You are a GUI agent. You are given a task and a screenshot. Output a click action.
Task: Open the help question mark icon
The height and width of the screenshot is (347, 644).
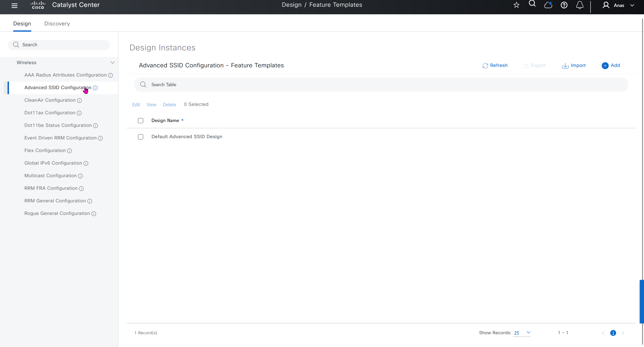(x=564, y=5)
